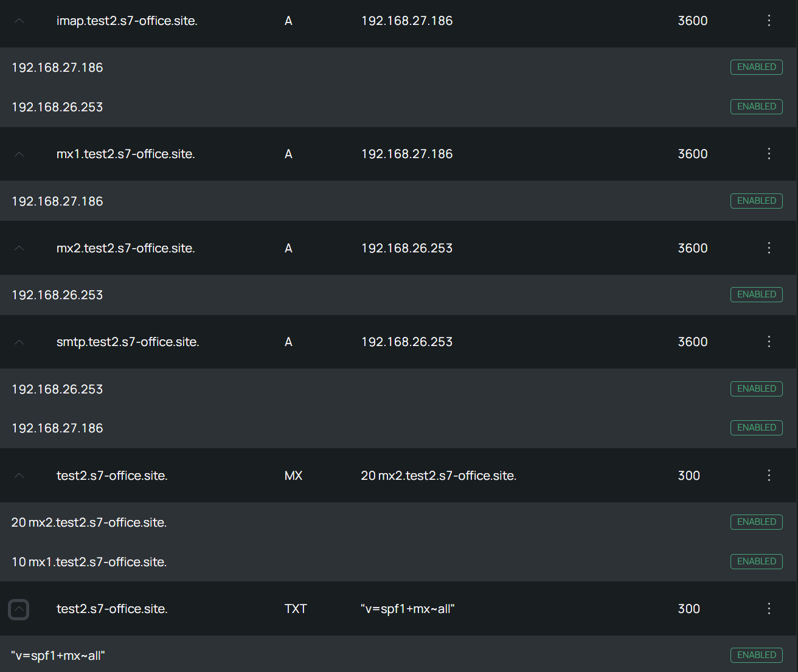Viewport: 798px width, 672px height.
Task: Click the mx1 record's 192.168.27.186 sub-entry
Action: coord(399,201)
